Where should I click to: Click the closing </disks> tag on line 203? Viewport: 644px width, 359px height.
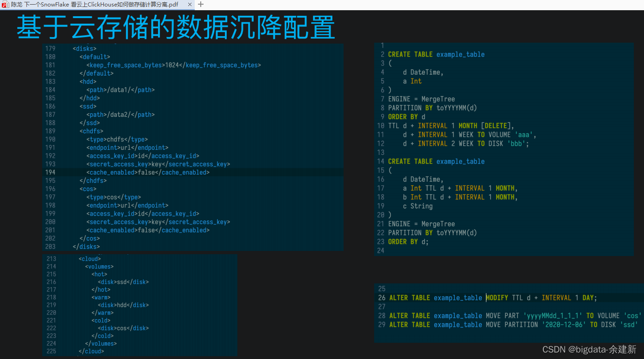86,247
